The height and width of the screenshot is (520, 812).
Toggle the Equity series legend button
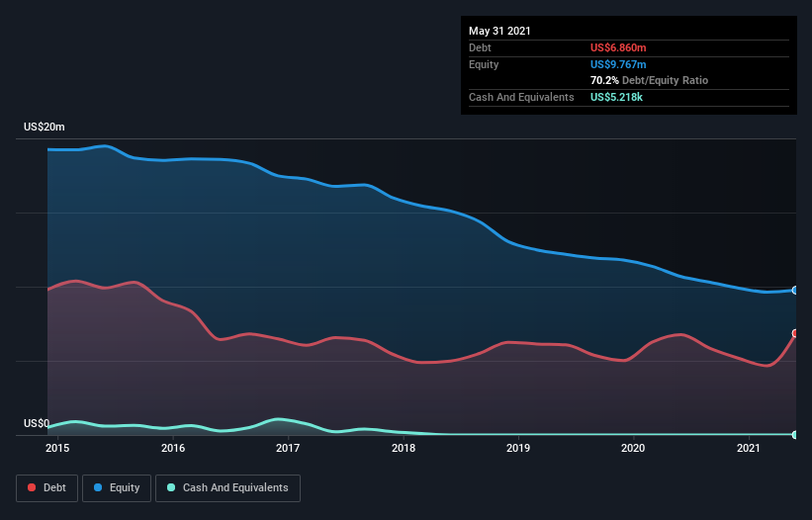coord(117,488)
